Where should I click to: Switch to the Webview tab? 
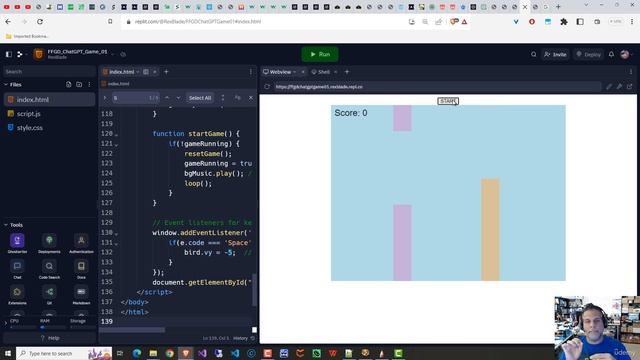280,72
